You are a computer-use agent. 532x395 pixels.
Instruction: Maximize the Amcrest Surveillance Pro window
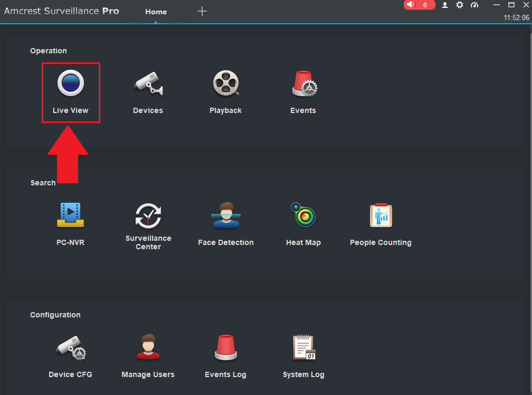511,5
